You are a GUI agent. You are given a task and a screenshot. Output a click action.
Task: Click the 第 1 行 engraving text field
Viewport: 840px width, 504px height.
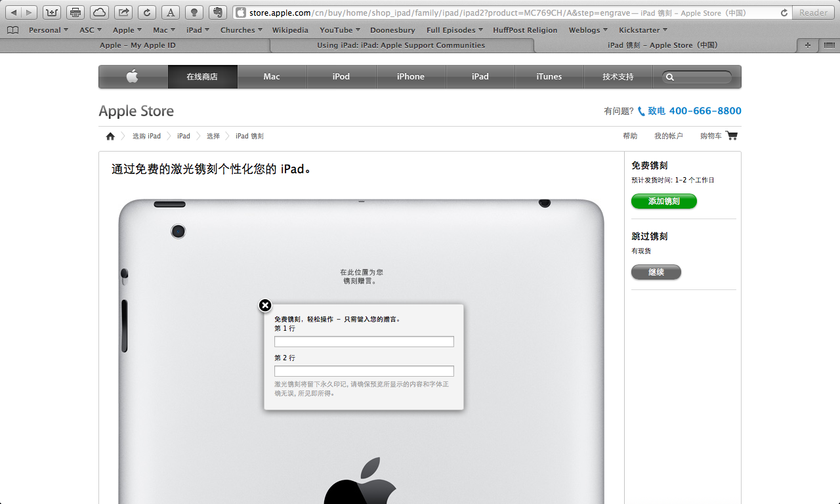point(364,341)
